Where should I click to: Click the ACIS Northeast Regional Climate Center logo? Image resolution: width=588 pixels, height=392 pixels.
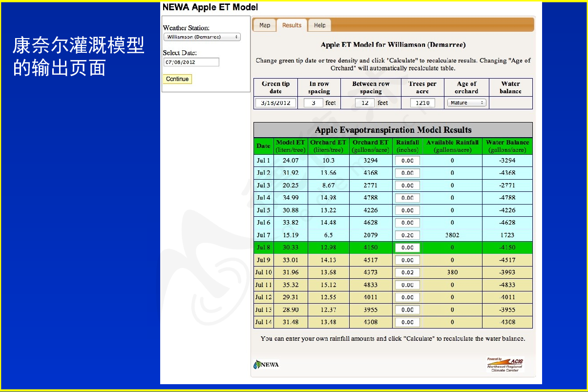(505, 365)
